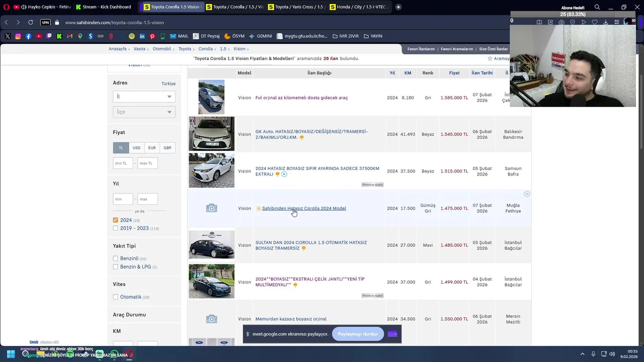644x362 pixels.
Task: Select GBP currency
Action: 168,148
